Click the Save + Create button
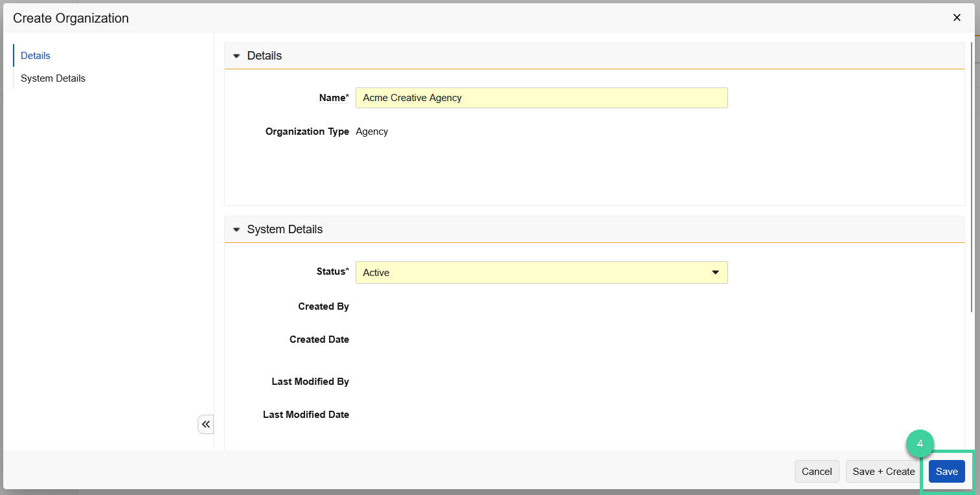 point(883,471)
